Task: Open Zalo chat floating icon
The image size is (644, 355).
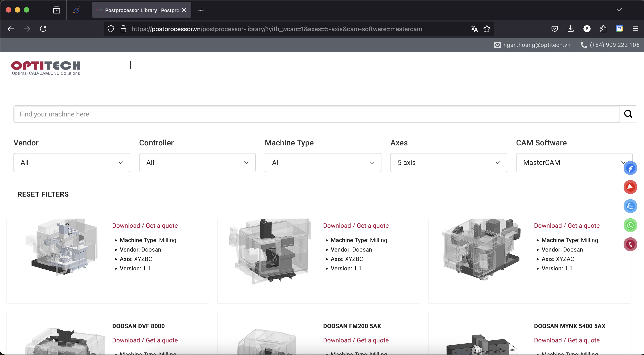Action: (x=630, y=206)
